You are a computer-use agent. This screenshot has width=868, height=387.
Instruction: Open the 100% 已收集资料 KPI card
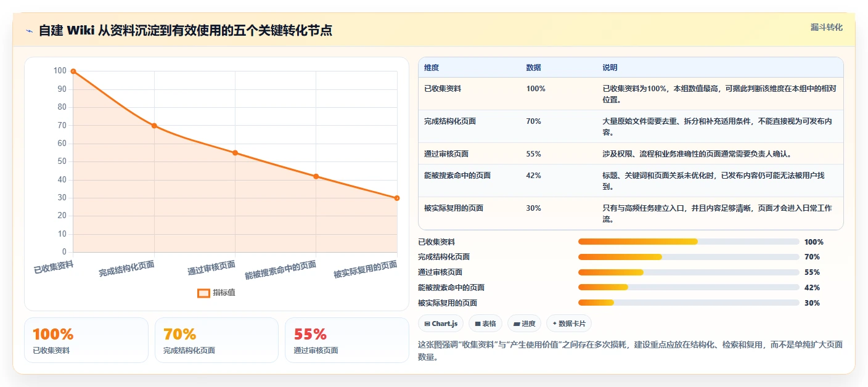coord(86,340)
